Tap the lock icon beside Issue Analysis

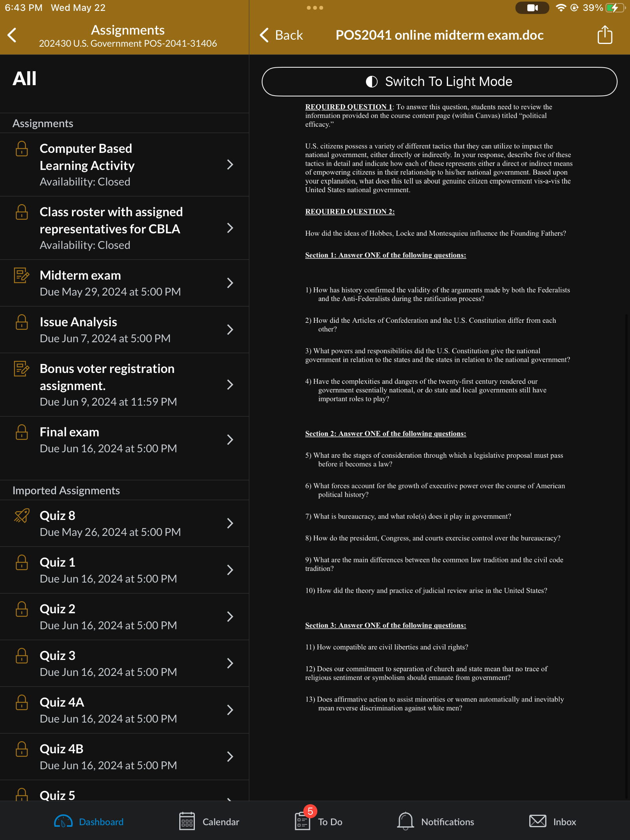pyautogui.click(x=22, y=322)
